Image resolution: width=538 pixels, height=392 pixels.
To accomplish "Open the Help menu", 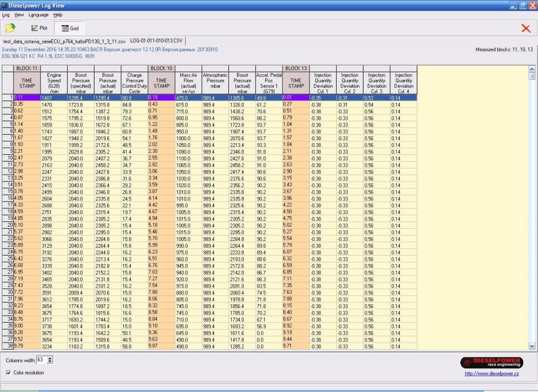I will pos(58,15).
